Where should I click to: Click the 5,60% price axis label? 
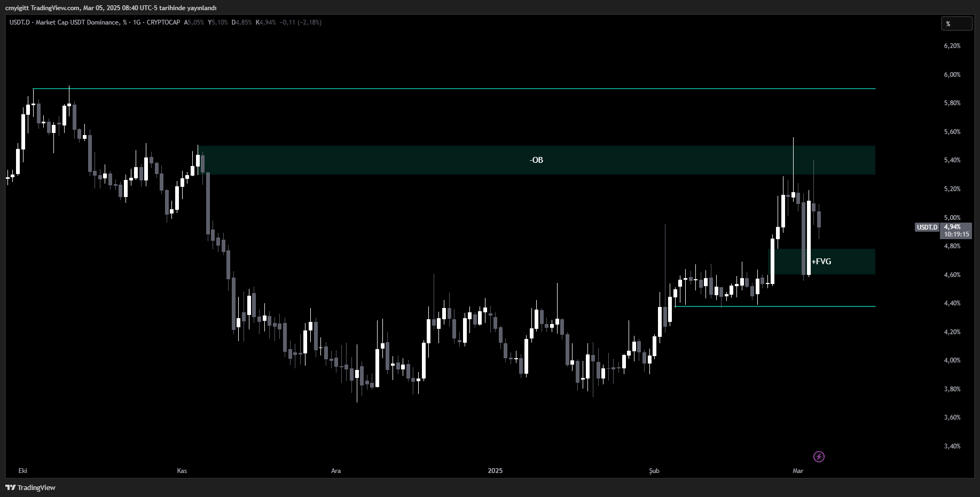pos(952,132)
